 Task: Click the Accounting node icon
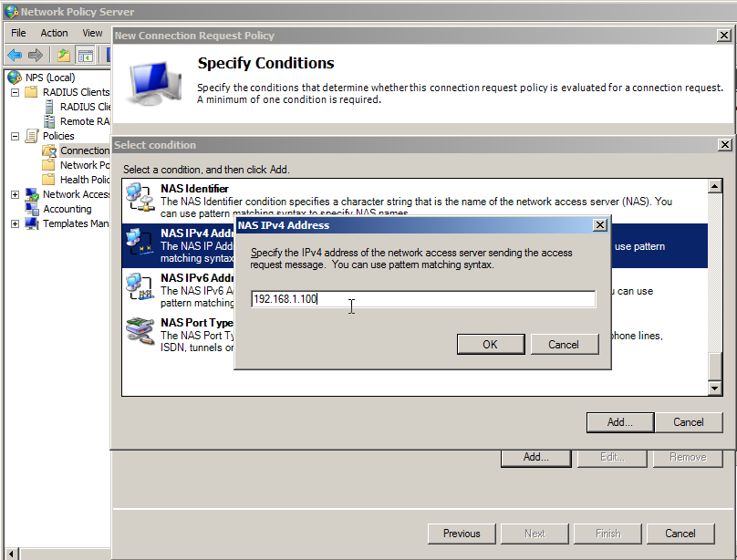(30, 208)
